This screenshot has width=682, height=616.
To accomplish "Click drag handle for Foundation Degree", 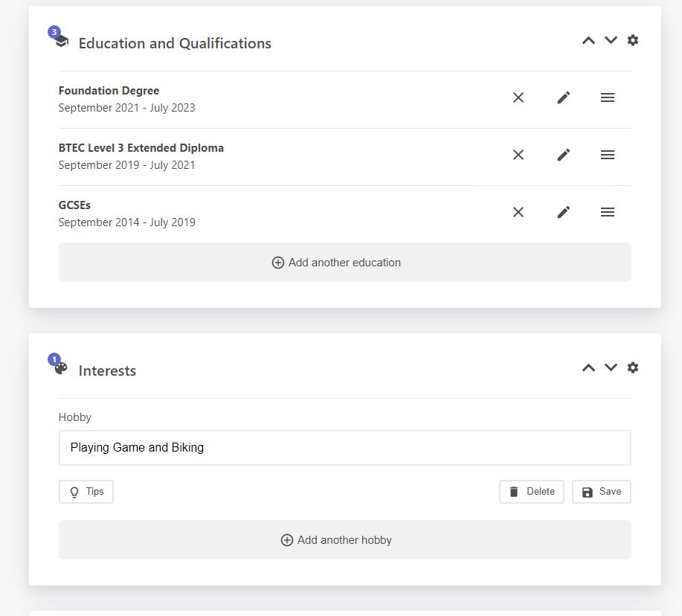I will tap(608, 97).
